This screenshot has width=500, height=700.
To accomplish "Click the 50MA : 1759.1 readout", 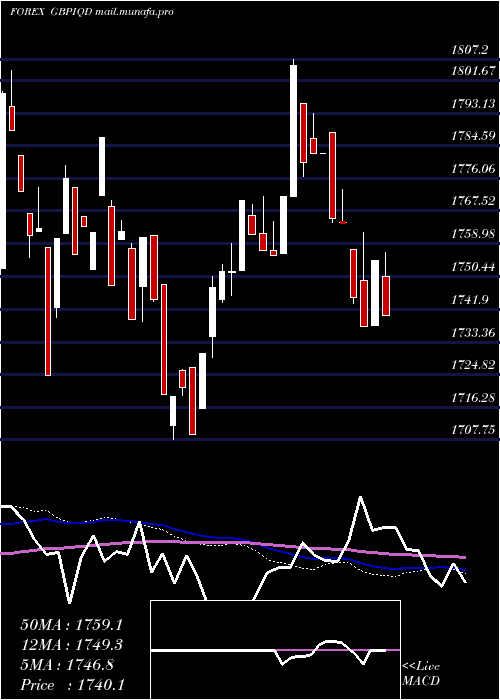I will tap(71, 625).
